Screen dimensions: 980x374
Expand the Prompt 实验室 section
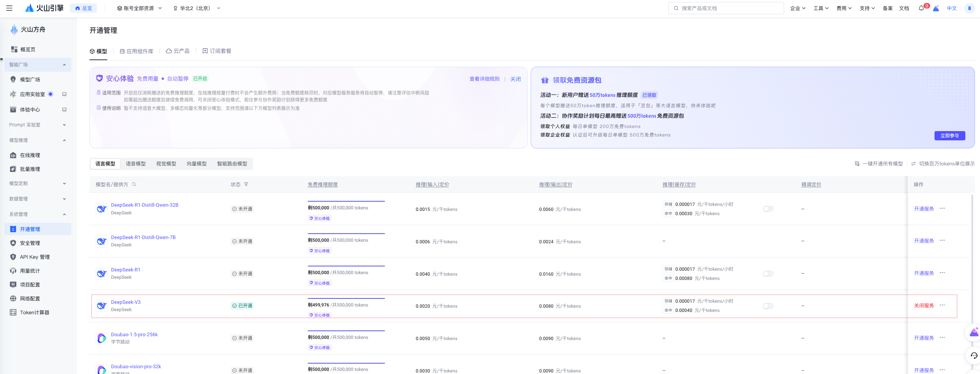coord(38,125)
